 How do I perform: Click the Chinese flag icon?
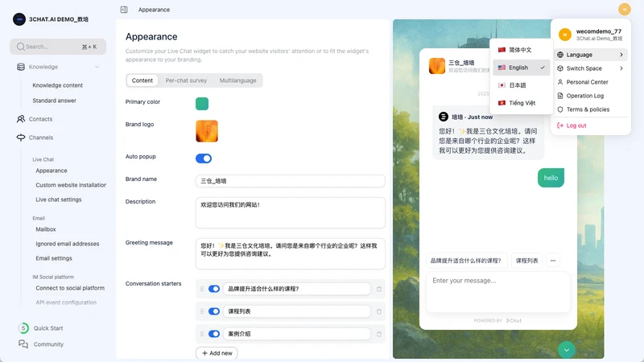coord(502,50)
